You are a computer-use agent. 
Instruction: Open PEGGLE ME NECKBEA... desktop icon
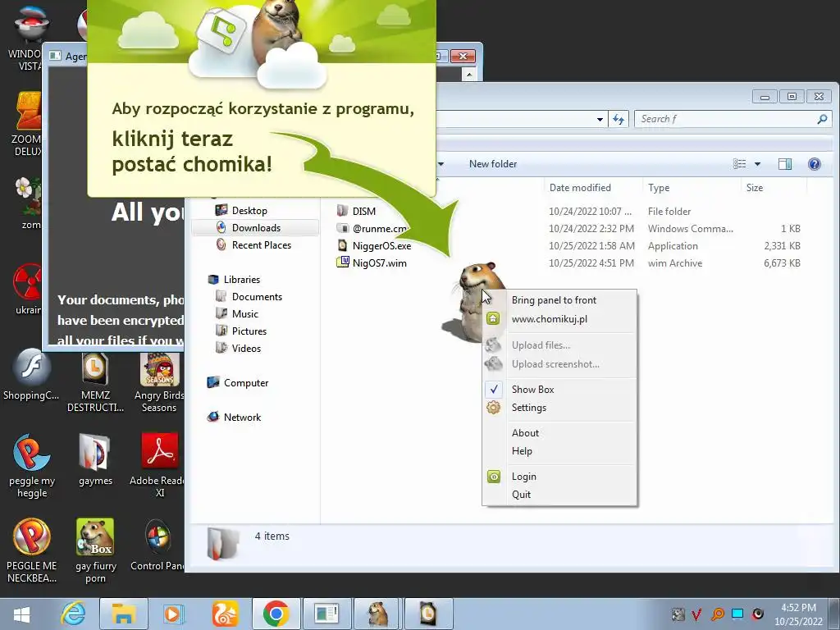point(32,550)
